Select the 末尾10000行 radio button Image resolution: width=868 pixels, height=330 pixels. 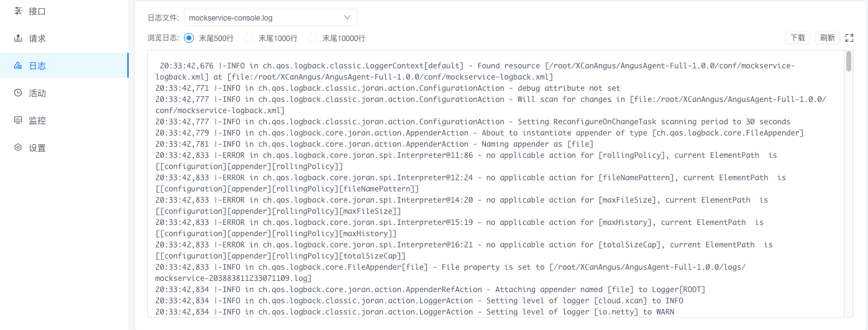click(313, 38)
